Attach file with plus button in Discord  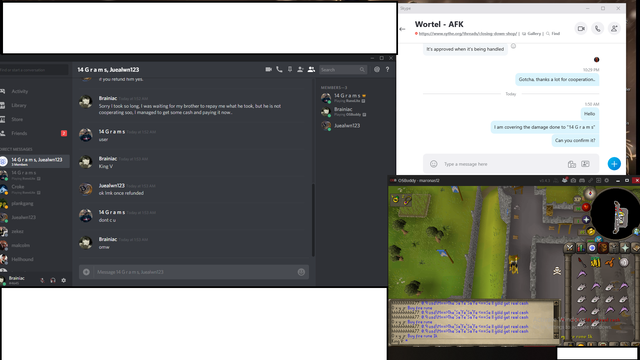click(x=86, y=272)
